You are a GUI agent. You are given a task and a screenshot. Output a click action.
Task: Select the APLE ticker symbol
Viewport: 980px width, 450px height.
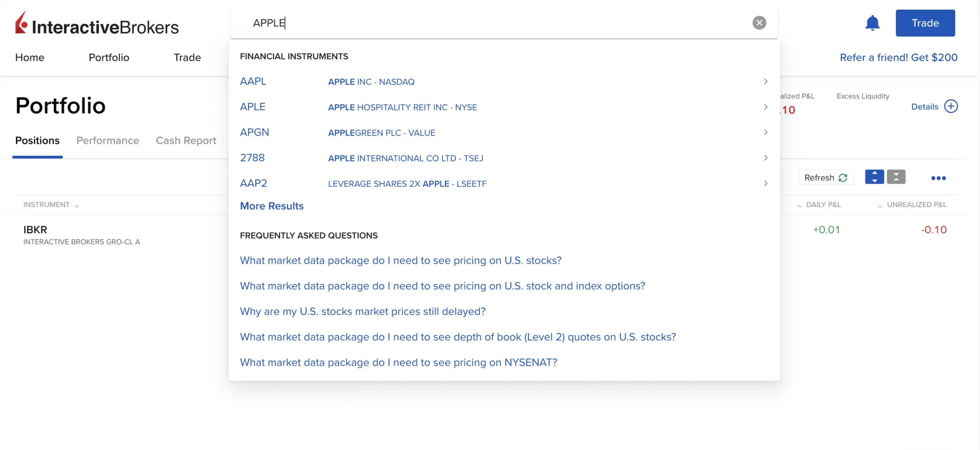[x=253, y=107]
